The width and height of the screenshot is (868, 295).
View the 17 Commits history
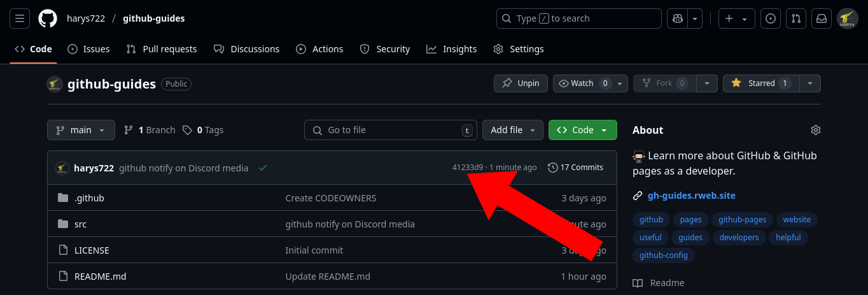click(x=575, y=168)
